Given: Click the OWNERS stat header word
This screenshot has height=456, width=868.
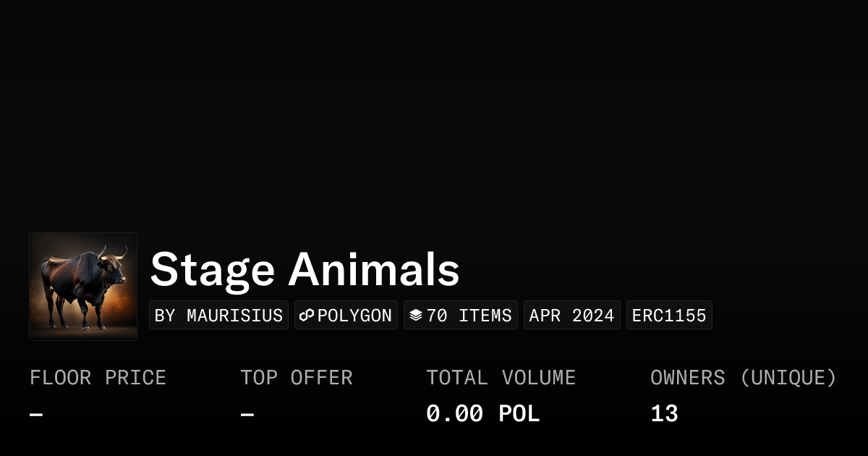Looking at the screenshot, I should tap(687, 378).
